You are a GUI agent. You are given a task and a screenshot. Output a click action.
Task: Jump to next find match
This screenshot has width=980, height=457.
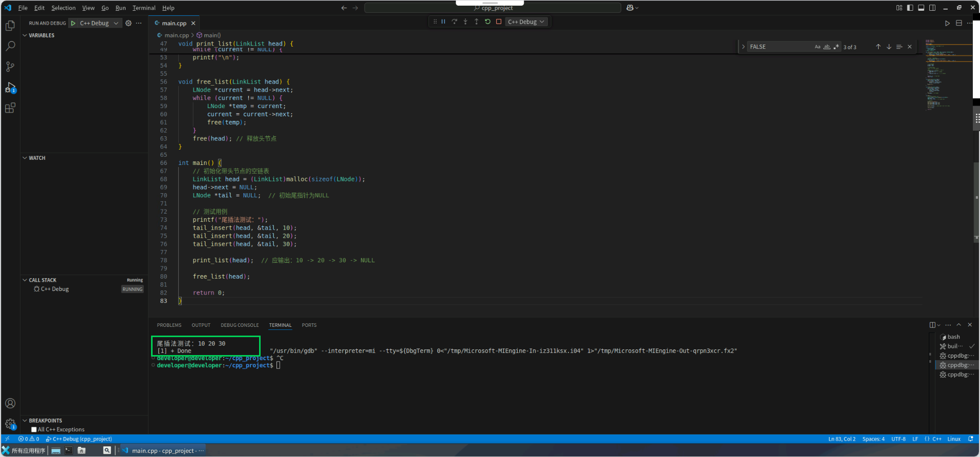point(889,47)
